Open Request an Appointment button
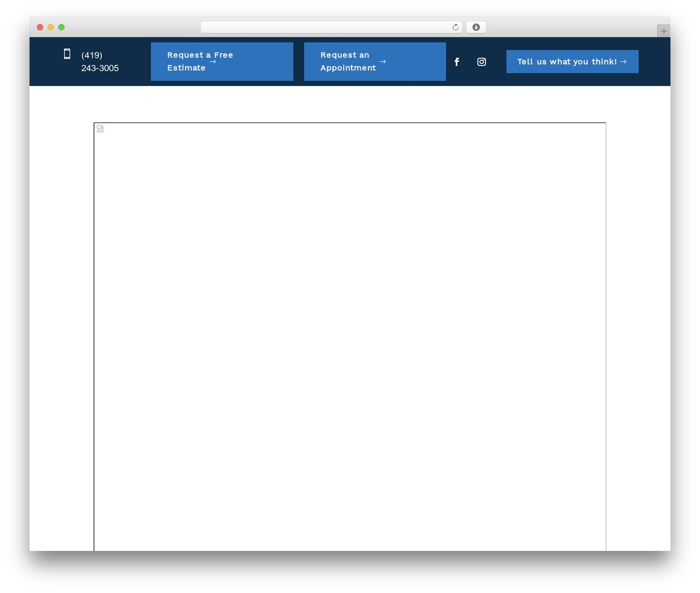This screenshot has width=700, height=593. (375, 61)
